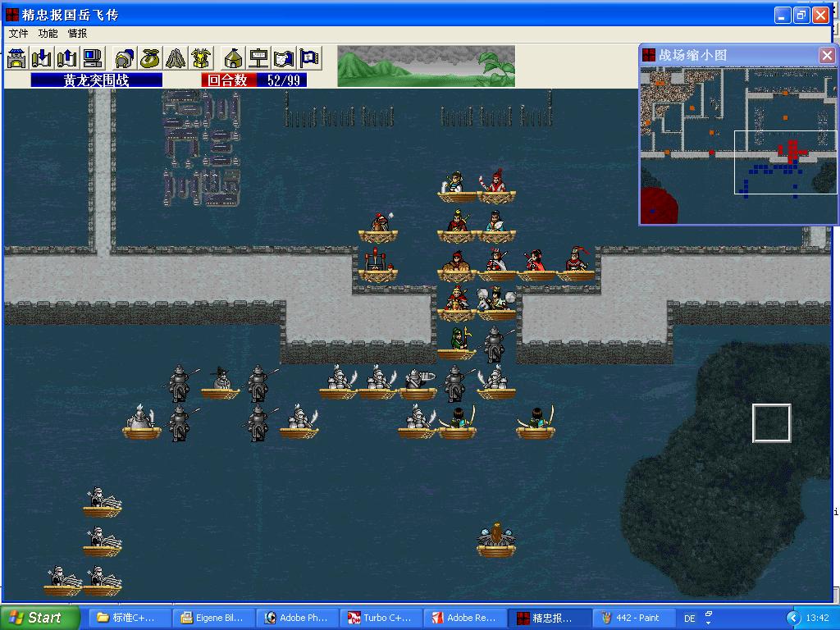The width and height of the screenshot is (840, 630).
Task: Click the 回合数 turn label
Action: coord(229,80)
